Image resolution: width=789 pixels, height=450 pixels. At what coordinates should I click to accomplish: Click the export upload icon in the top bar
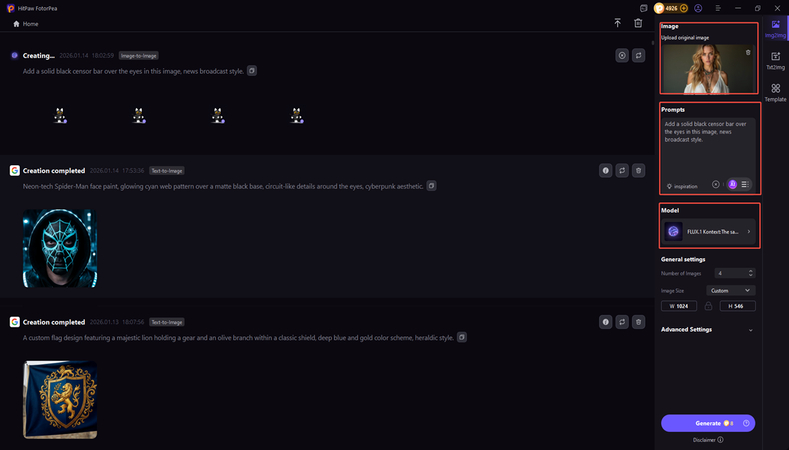point(617,22)
